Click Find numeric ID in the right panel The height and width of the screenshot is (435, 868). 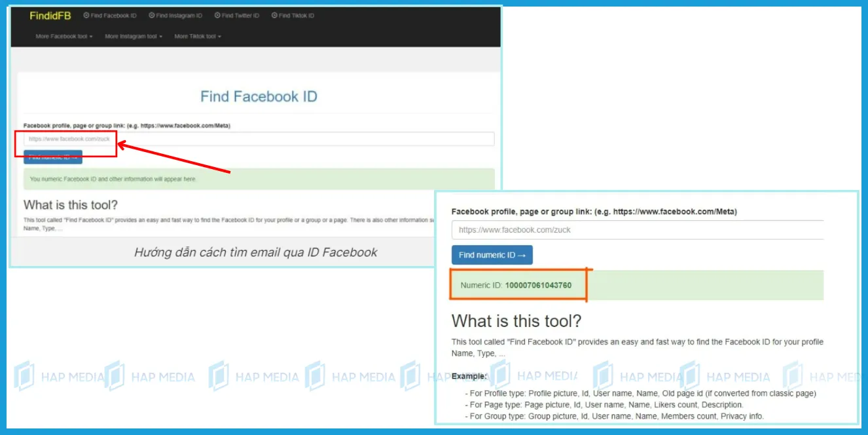pyautogui.click(x=492, y=255)
